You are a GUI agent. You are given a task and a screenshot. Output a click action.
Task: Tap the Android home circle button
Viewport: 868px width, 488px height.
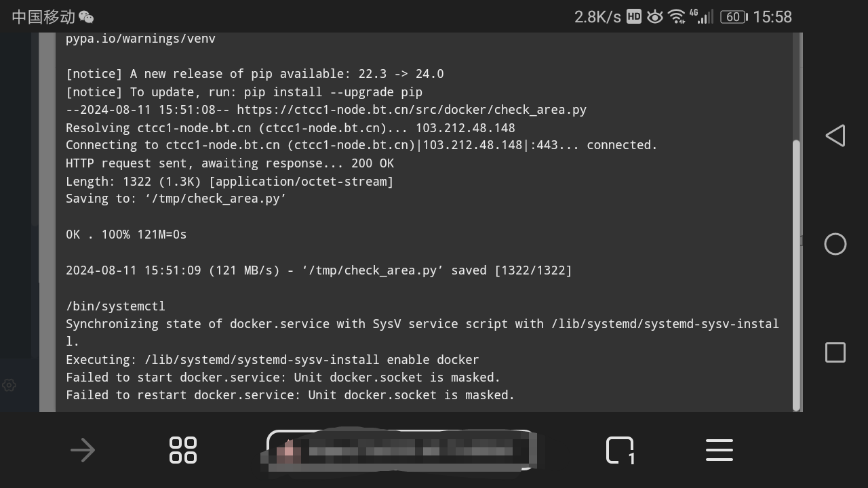(x=835, y=244)
